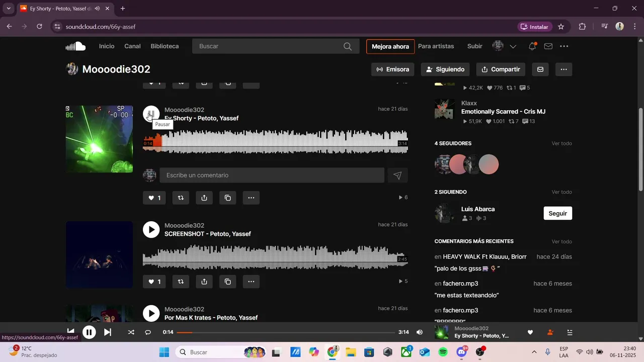This screenshot has height=362, width=644.
Task: Repost the SCREENSHOT track
Action: [x=181, y=282]
